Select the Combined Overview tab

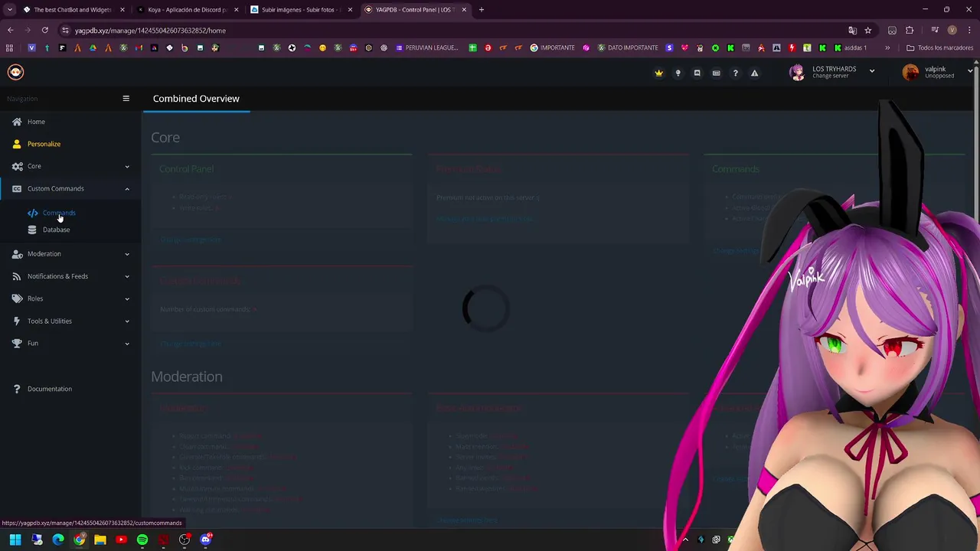point(196,99)
